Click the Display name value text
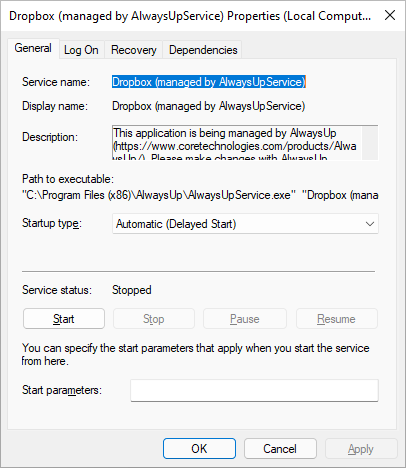 click(209, 106)
